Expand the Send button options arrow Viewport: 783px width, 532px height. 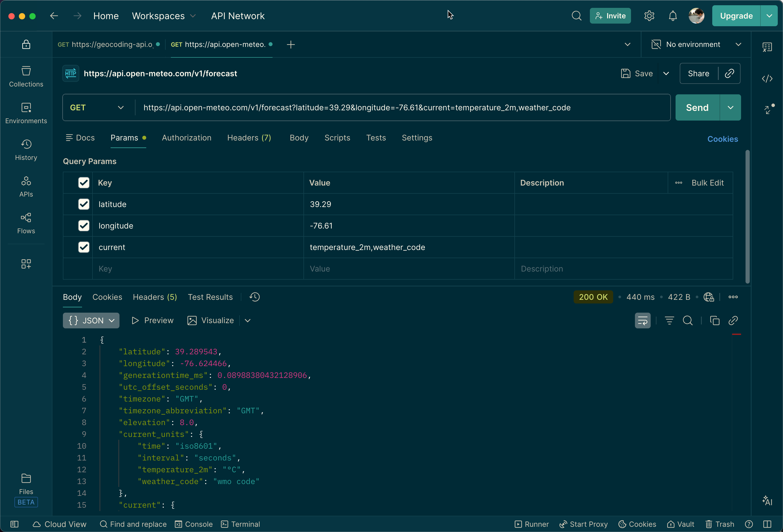[730, 107]
